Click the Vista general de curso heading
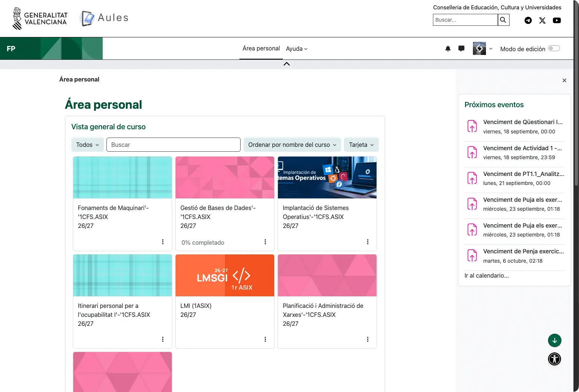Screen dimensions: 579x392 pos(108,127)
